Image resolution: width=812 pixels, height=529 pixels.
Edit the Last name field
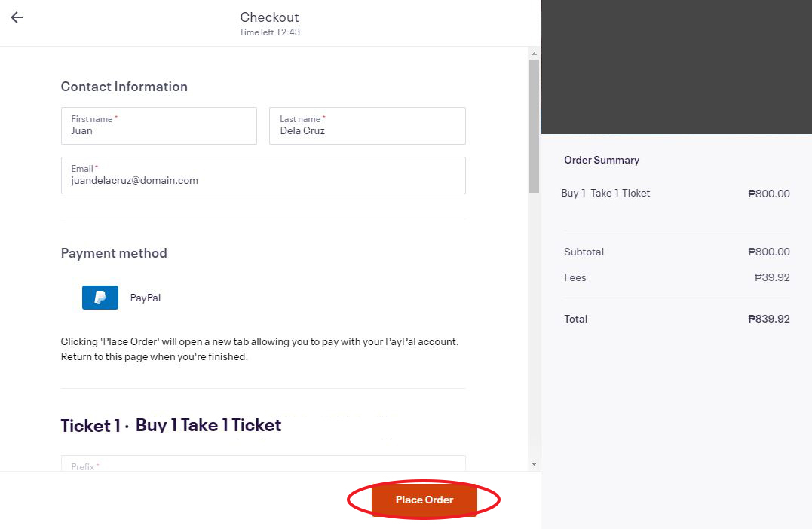tap(367, 126)
